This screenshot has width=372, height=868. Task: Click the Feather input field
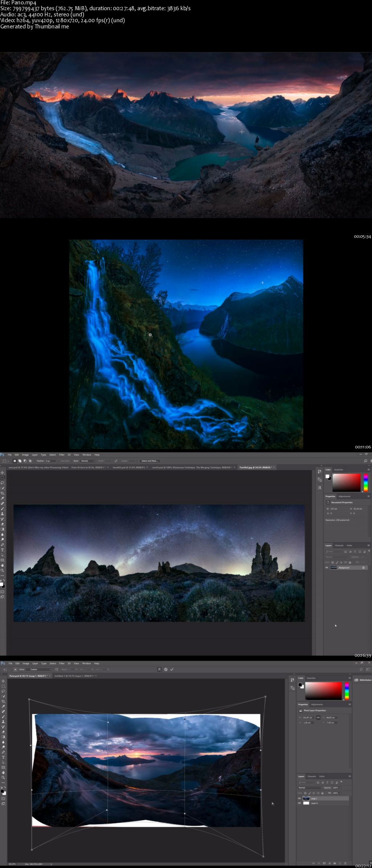[50, 461]
